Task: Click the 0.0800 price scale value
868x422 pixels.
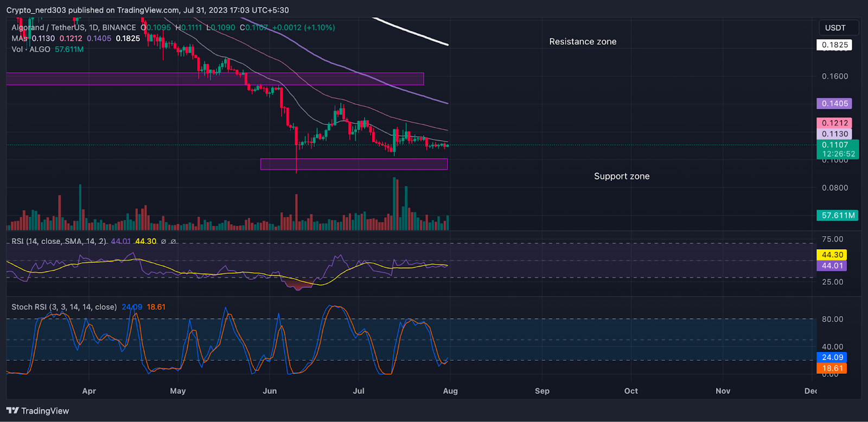Action: [x=835, y=188]
